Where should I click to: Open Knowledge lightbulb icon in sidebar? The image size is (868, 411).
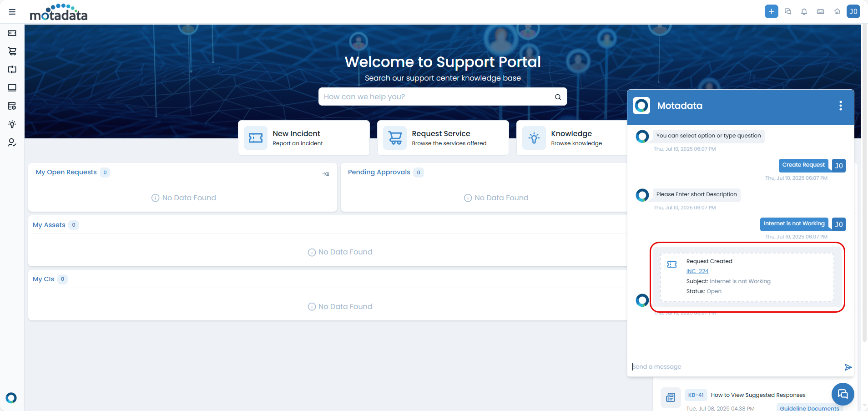[12, 124]
